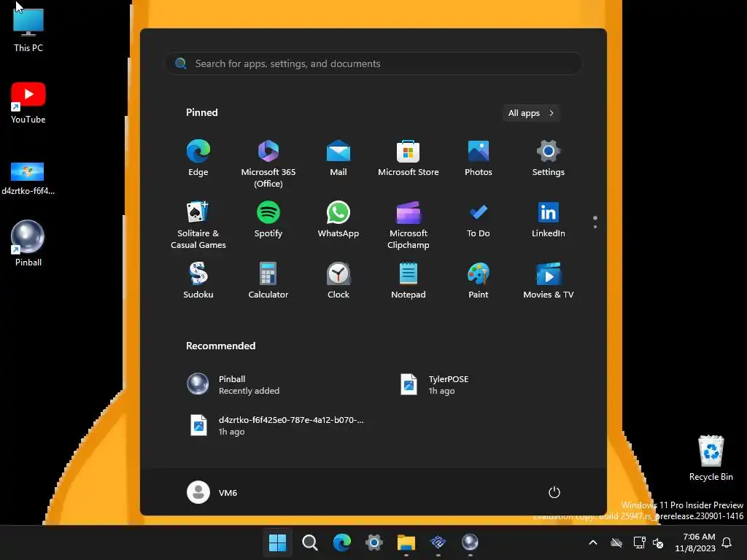747x560 pixels.
Task: Open LinkedIn app
Action: (549, 219)
